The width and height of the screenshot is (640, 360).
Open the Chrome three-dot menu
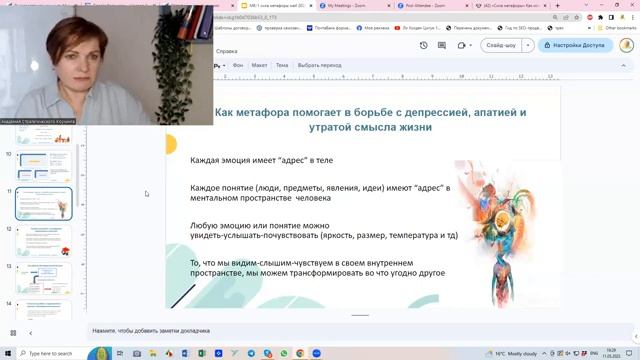pyautogui.click(x=633, y=18)
